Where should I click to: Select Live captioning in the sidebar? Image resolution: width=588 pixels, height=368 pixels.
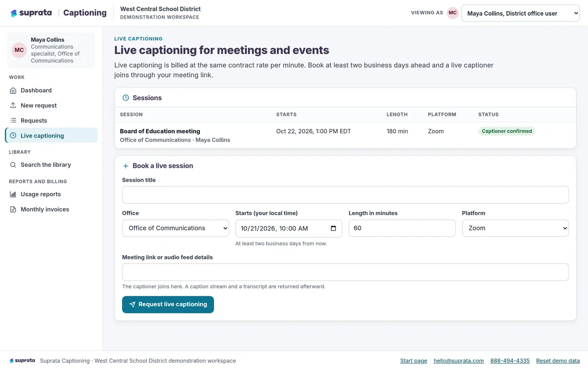[x=51, y=135]
